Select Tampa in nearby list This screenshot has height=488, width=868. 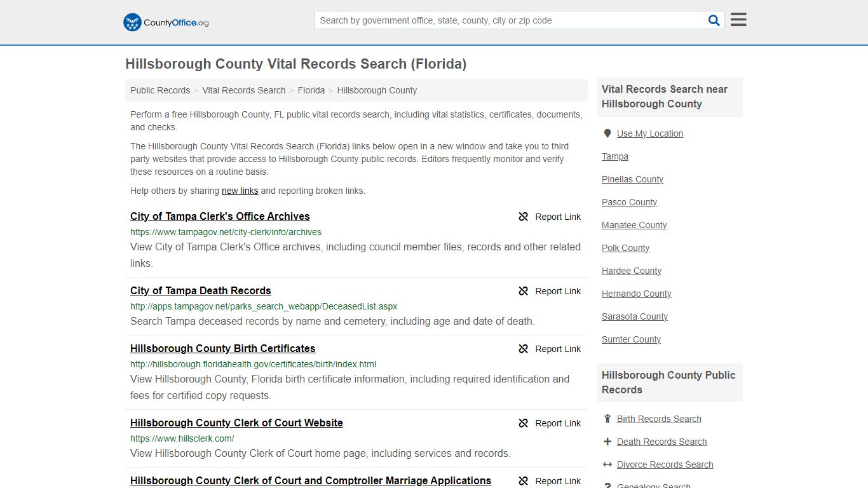(615, 156)
